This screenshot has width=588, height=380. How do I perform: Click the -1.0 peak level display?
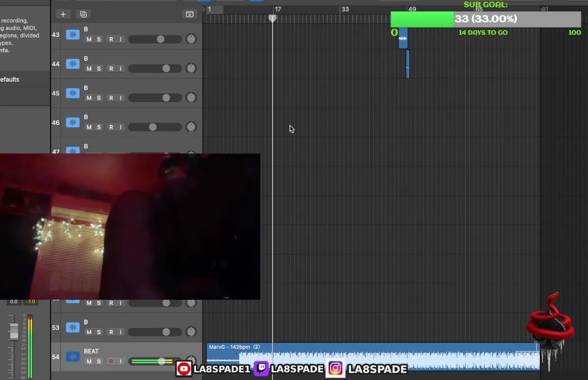31,301
